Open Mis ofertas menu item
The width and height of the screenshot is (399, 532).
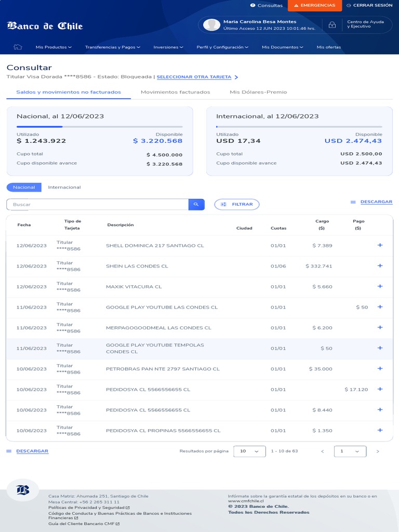pyautogui.click(x=329, y=47)
